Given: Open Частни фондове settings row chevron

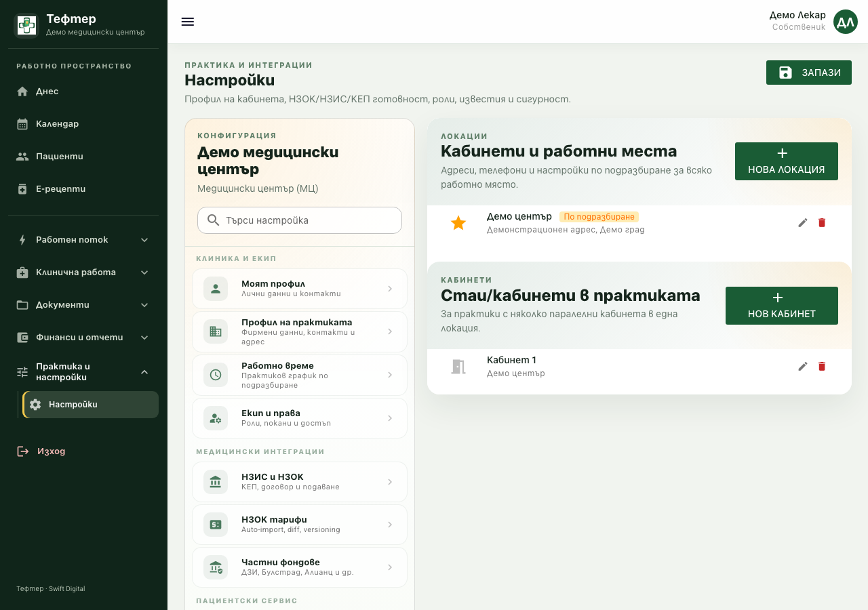Looking at the screenshot, I should click(390, 567).
